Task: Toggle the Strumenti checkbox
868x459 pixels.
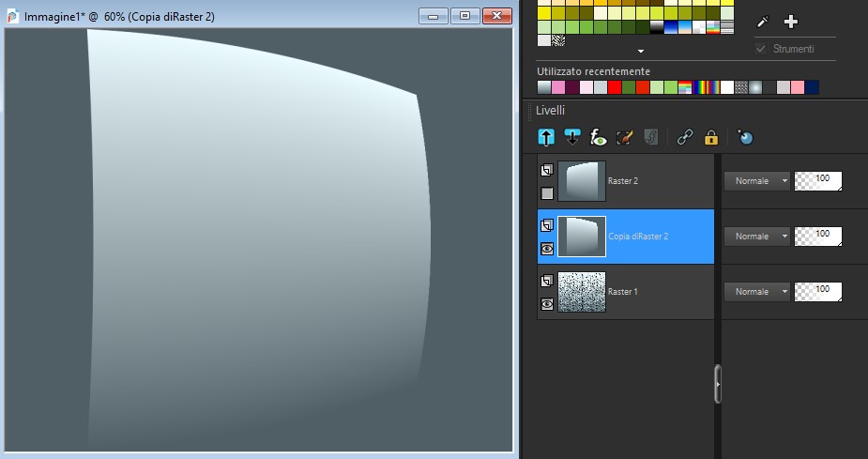Action: pyautogui.click(x=761, y=49)
